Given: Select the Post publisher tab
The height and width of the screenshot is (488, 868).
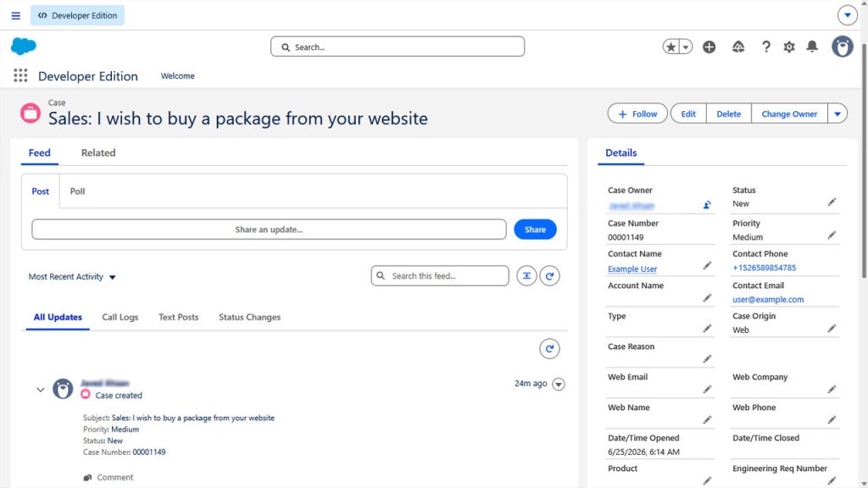Looking at the screenshot, I should coord(41,191).
